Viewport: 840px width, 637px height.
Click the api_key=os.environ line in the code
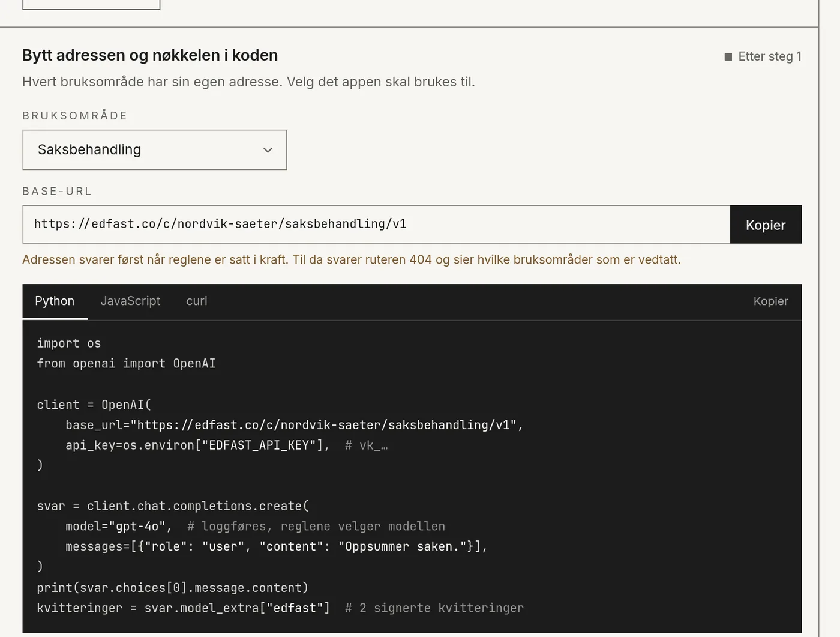coord(227,445)
